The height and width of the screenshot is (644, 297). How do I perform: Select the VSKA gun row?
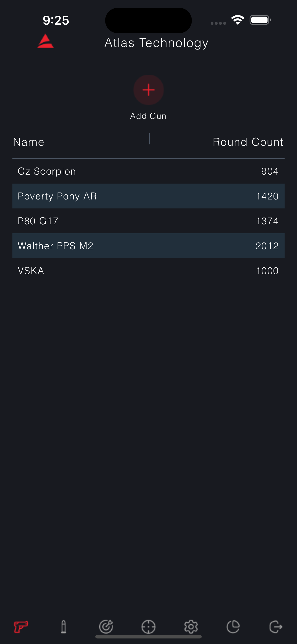[148, 271]
